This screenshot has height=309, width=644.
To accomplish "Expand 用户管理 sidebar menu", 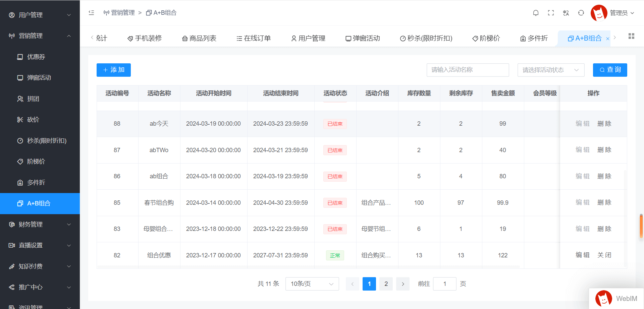I will (x=40, y=15).
